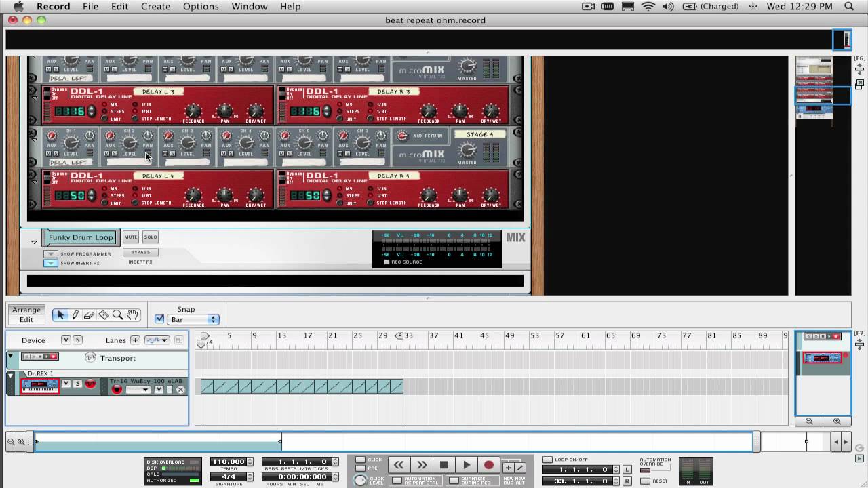Open Spotlight search in menu bar
The width and height of the screenshot is (868, 488).
tap(849, 6)
